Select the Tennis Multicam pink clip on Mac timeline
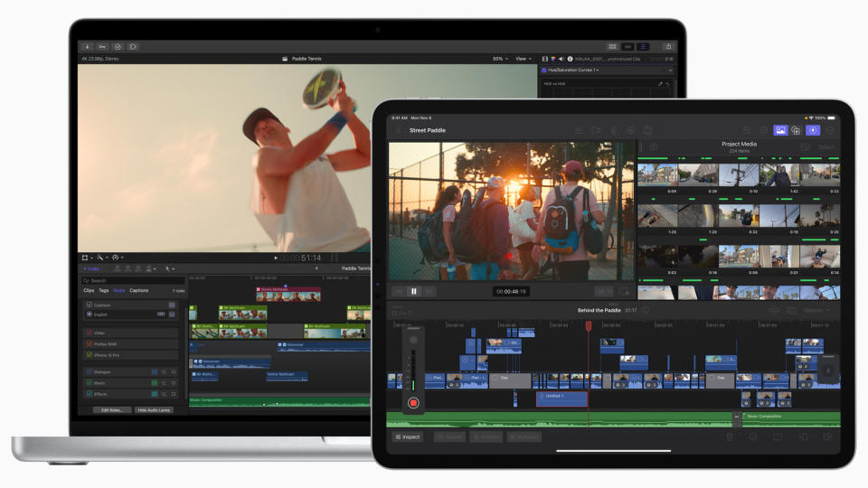This screenshot has height=488, width=868. tap(288, 294)
